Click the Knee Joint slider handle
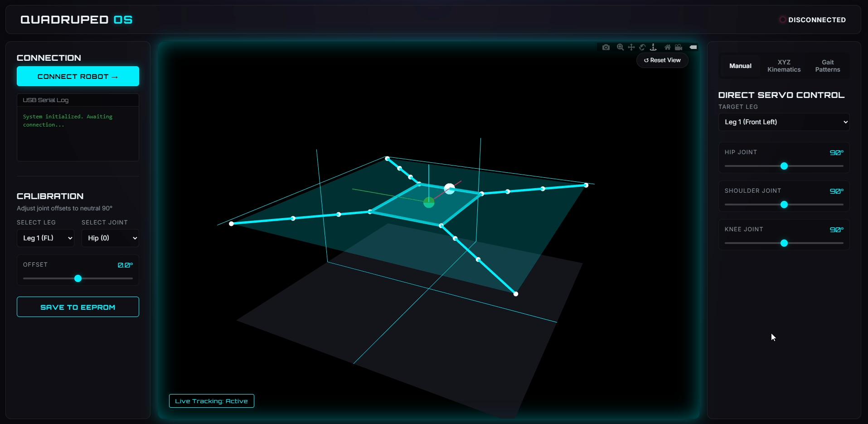 click(784, 243)
